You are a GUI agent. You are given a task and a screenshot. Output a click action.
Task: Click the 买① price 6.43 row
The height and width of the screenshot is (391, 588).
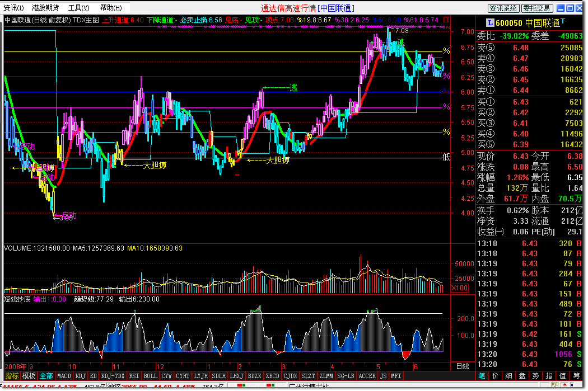[530, 102]
